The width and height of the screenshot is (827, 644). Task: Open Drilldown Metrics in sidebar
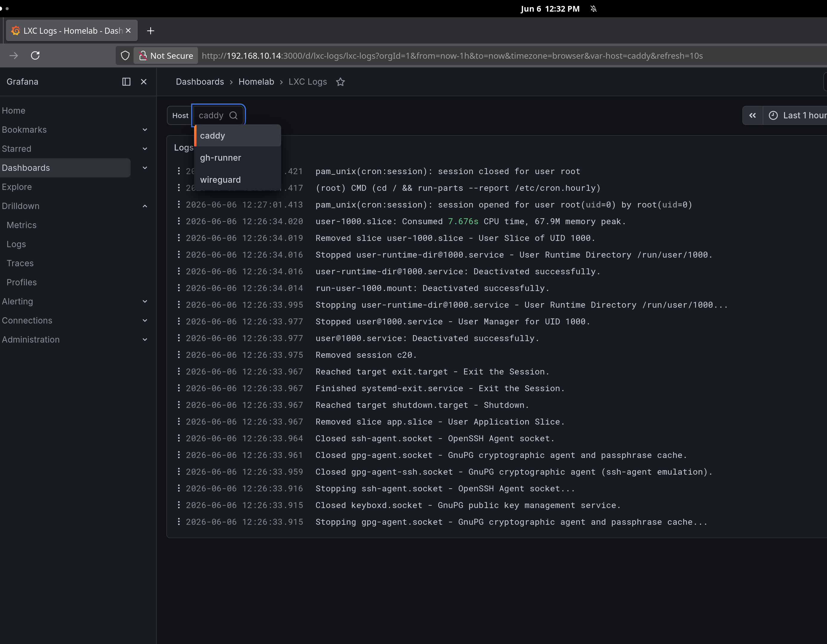21,225
